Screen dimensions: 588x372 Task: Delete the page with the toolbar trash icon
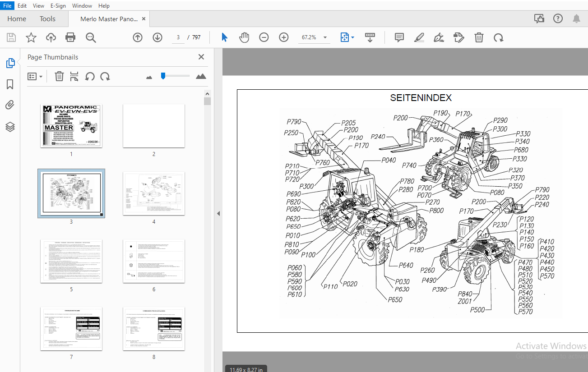479,37
